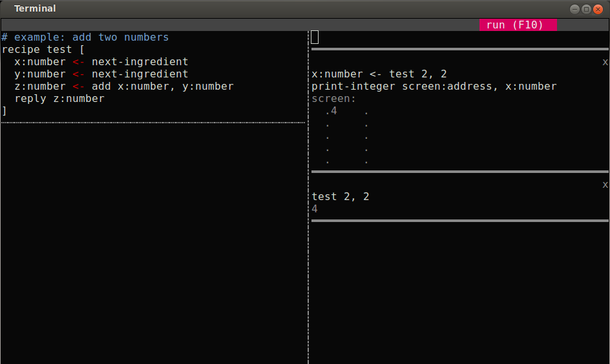Click the 'print-integer screen:address, x:number' line

[x=434, y=86]
